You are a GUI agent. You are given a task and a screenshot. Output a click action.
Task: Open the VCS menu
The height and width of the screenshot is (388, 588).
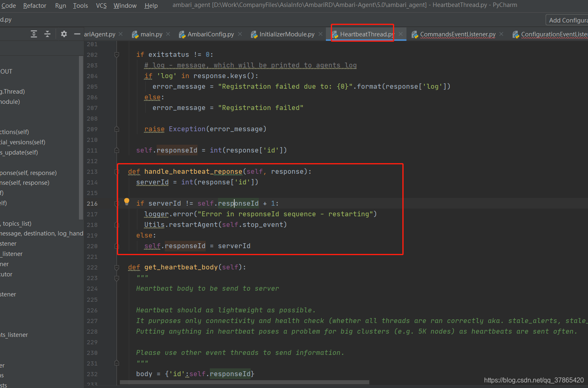click(101, 5)
